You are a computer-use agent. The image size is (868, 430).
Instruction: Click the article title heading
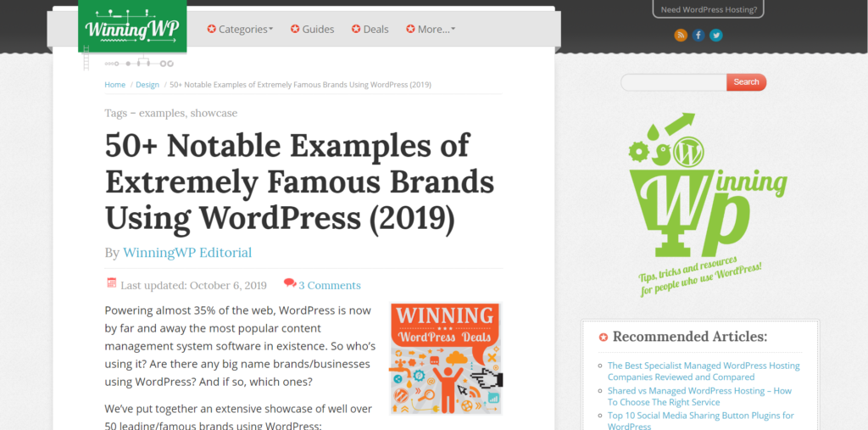pos(299,181)
